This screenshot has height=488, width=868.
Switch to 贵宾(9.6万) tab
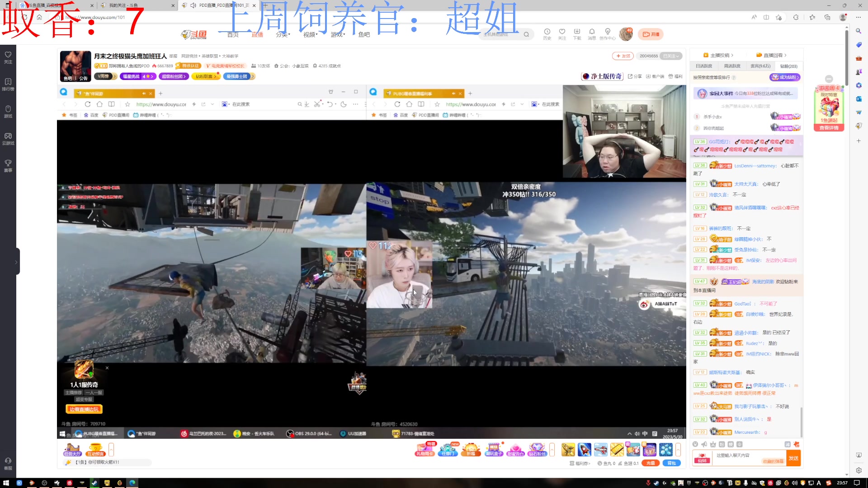760,66
